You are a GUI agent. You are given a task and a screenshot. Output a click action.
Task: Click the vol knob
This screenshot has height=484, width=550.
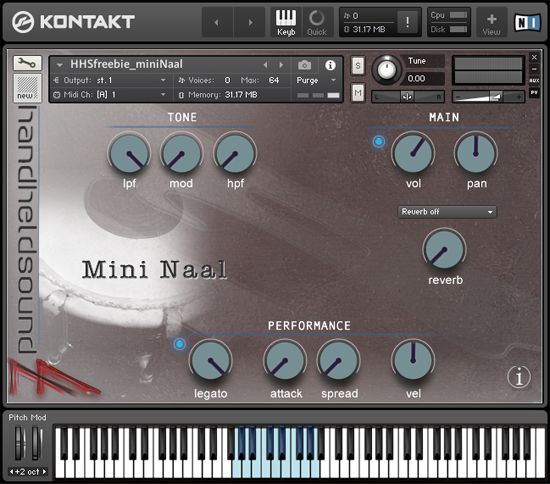coord(413,154)
